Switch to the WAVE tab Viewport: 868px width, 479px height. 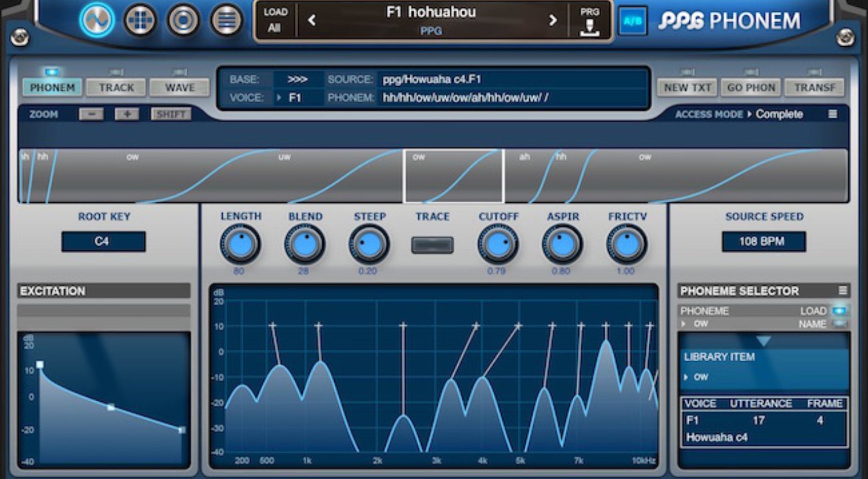click(180, 87)
